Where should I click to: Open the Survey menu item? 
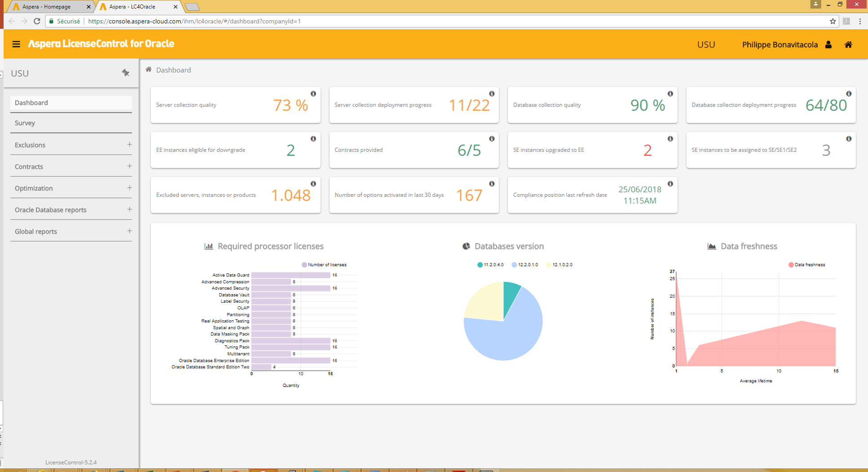point(25,123)
